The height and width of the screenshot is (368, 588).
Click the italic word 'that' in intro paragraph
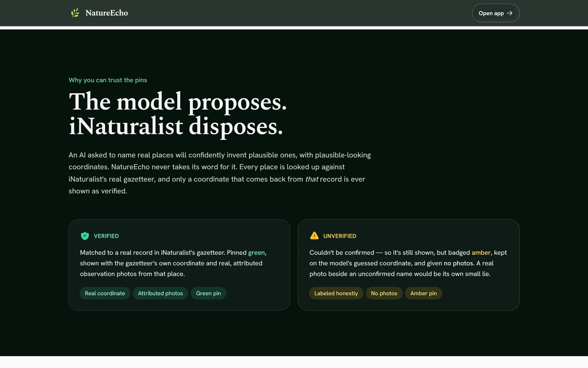pos(312,179)
